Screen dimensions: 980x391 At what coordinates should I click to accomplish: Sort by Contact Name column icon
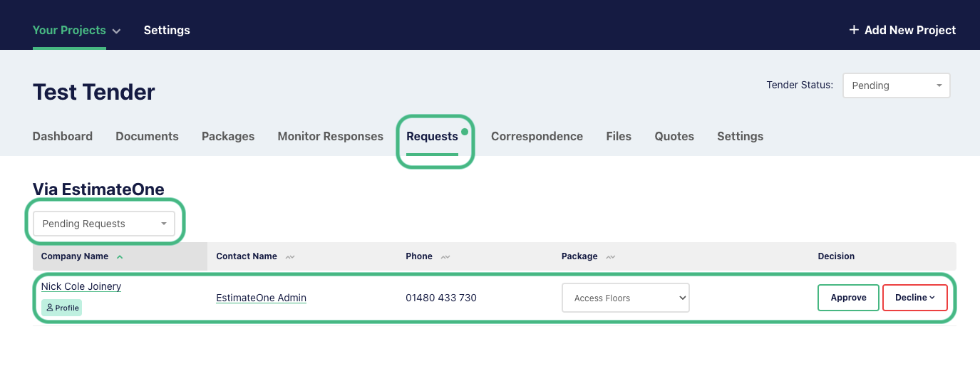point(290,256)
